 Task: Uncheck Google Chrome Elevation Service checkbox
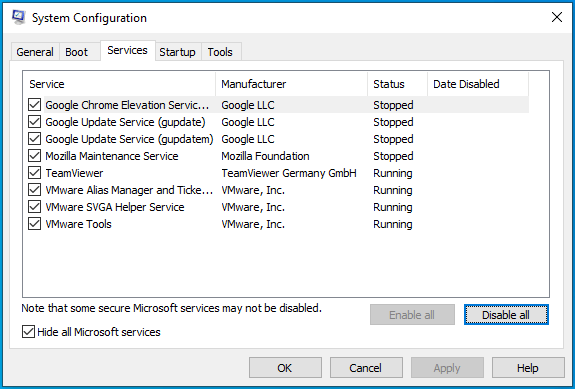point(34,105)
